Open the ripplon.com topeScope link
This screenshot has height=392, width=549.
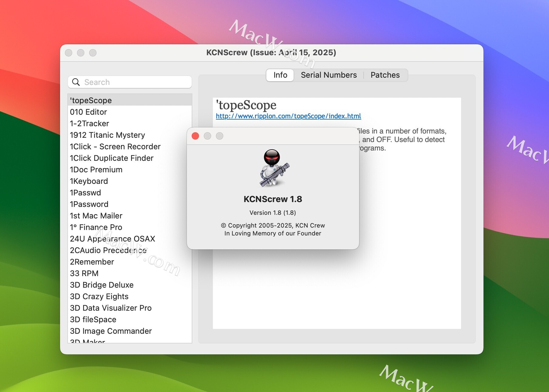tap(288, 116)
